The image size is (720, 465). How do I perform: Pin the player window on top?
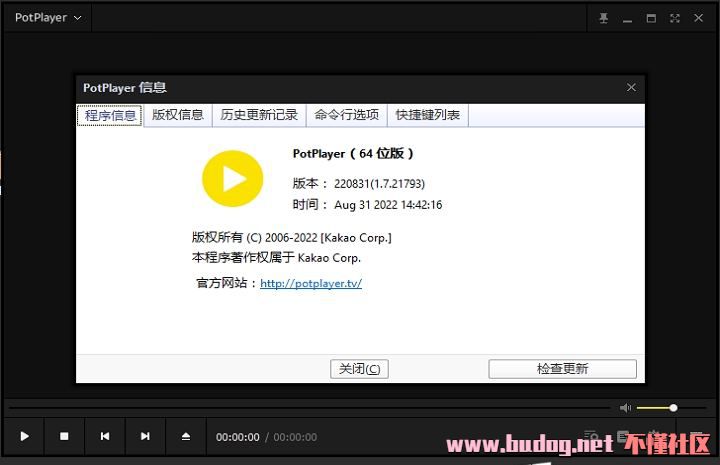pyautogui.click(x=603, y=18)
